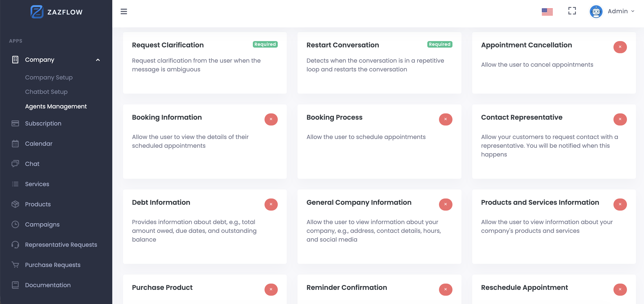Go to the Documentation section
644x304 pixels.
48,285
